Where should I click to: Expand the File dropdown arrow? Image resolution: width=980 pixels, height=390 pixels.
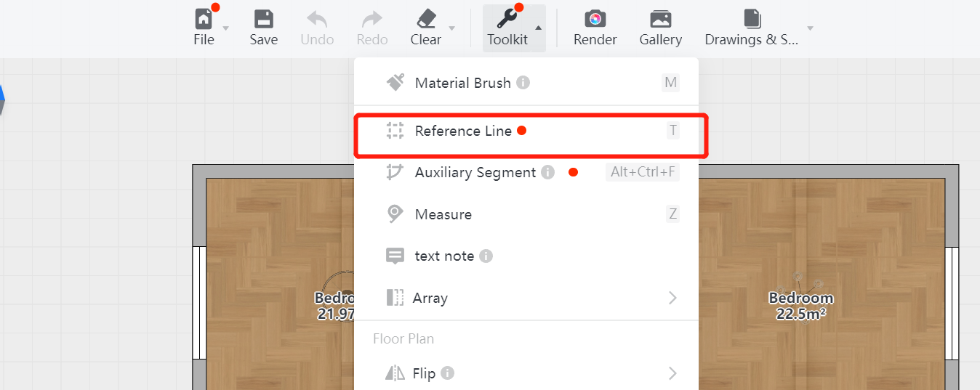point(226,28)
